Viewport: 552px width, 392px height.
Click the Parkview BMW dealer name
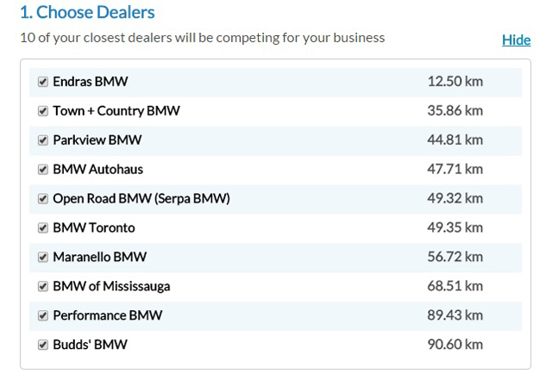point(97,140)
